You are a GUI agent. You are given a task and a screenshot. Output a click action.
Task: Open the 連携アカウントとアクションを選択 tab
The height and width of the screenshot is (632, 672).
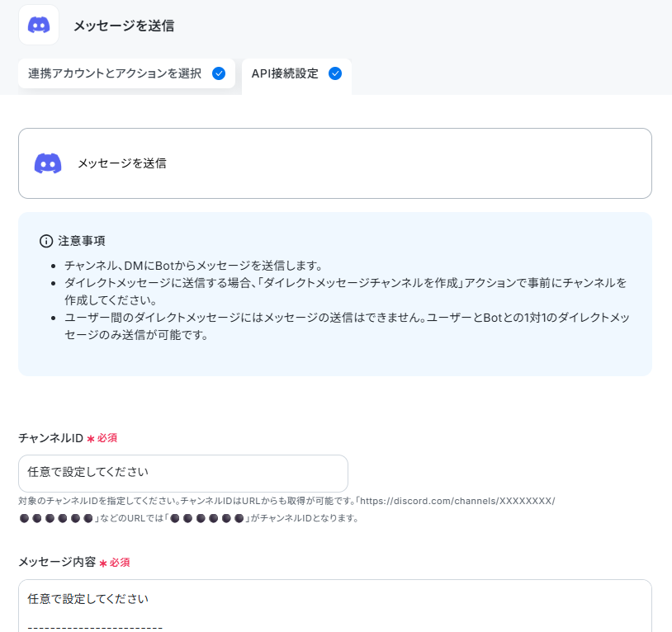(126, 73)
